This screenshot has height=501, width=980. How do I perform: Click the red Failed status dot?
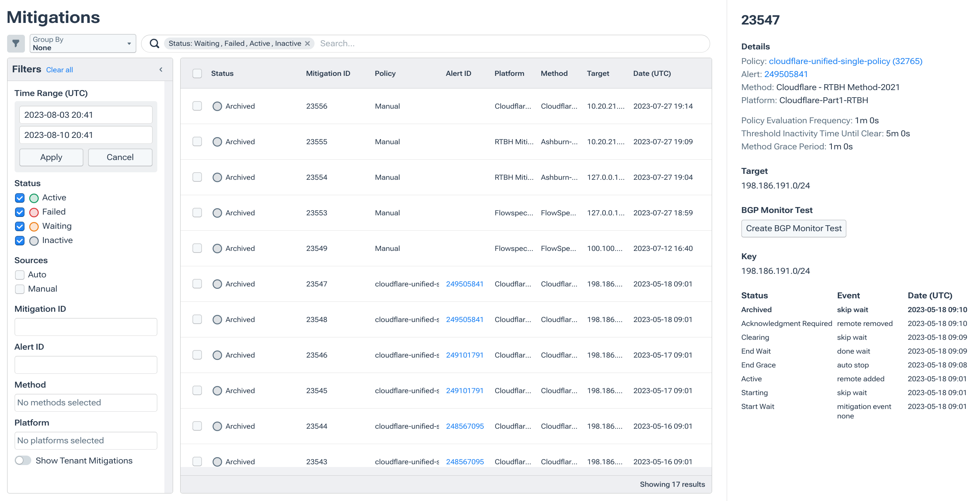click(34, 212)
